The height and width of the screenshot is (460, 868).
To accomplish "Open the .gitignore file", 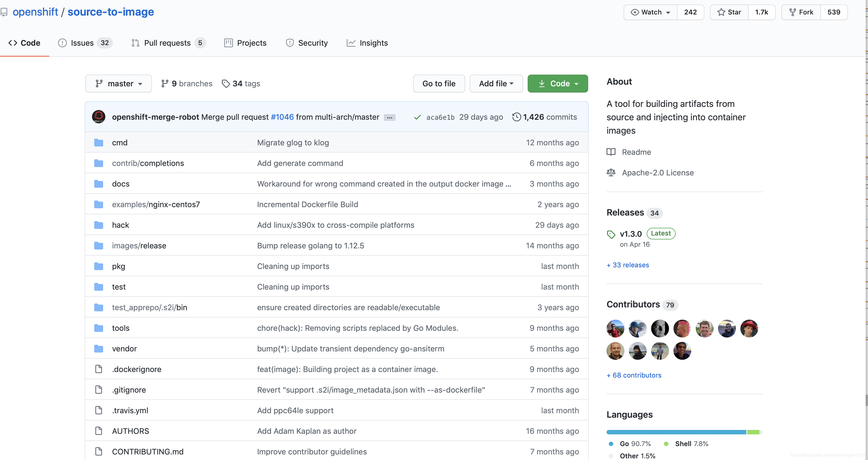I will 129,390.
